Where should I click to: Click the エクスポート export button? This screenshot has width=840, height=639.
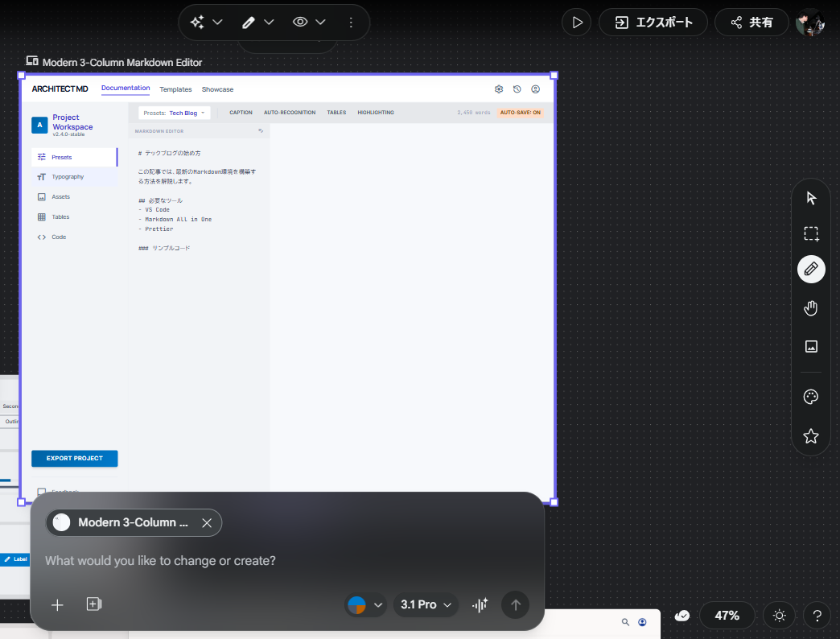653,23
